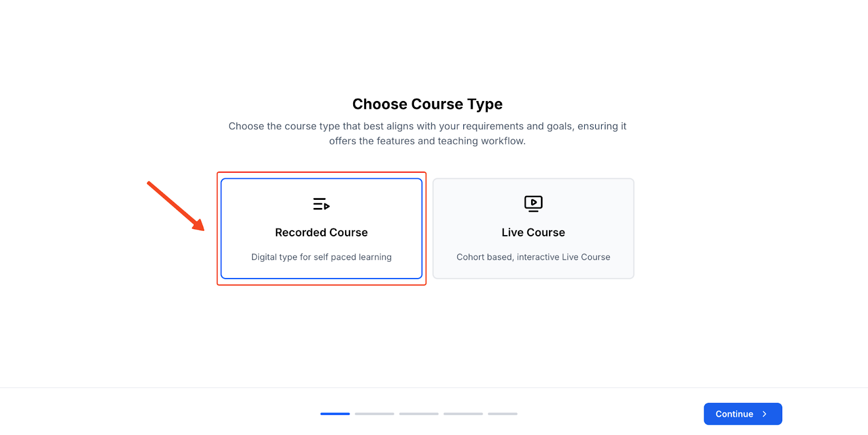
Task: Click the play triangle in Recorded Course icon
Action: pyautogui.click(x=326, y=206)
